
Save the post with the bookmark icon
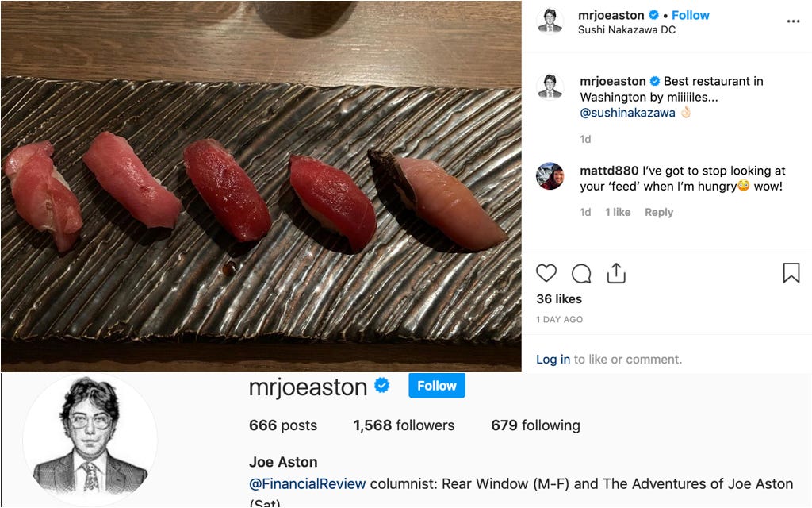[791, 273]
